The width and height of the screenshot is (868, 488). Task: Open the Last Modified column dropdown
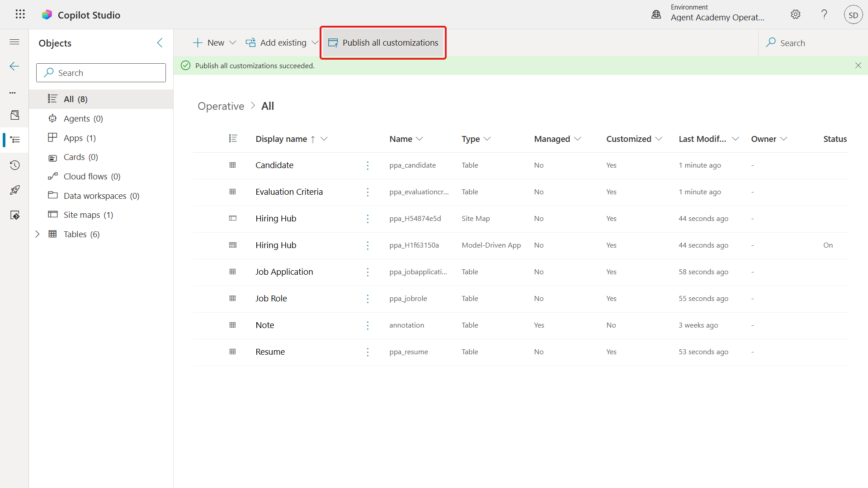pos(736,139)
